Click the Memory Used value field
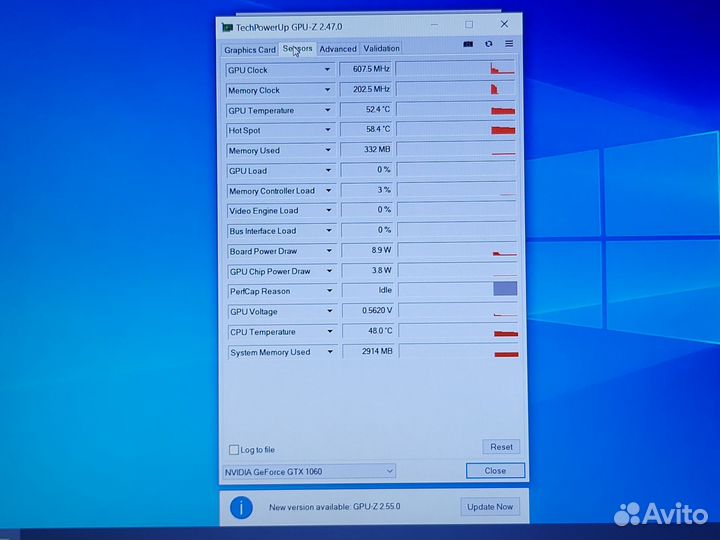 click(366, 150)
